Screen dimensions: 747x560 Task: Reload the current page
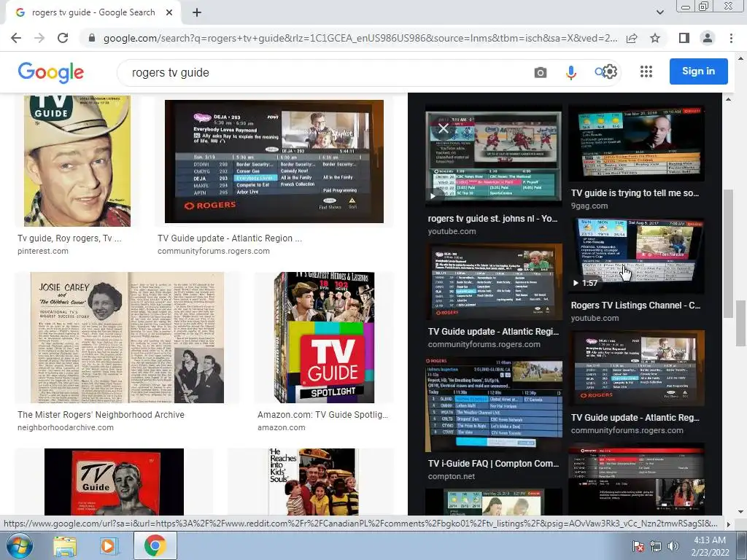63,38
